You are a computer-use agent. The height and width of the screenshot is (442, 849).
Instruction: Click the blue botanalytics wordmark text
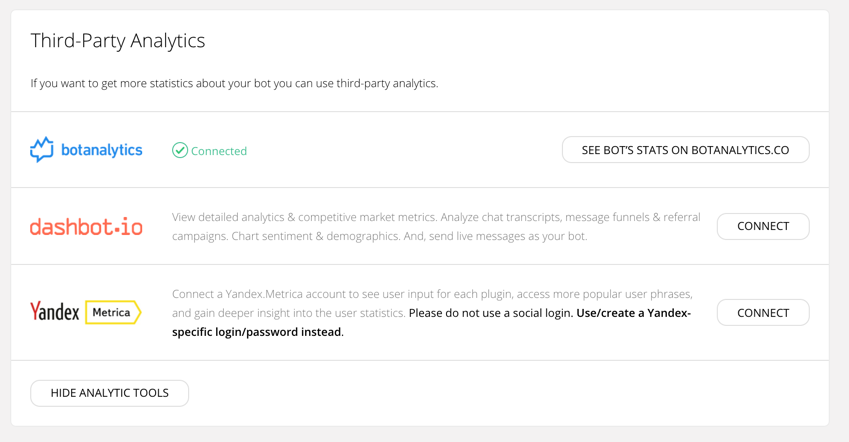click(x=102, y=150)
